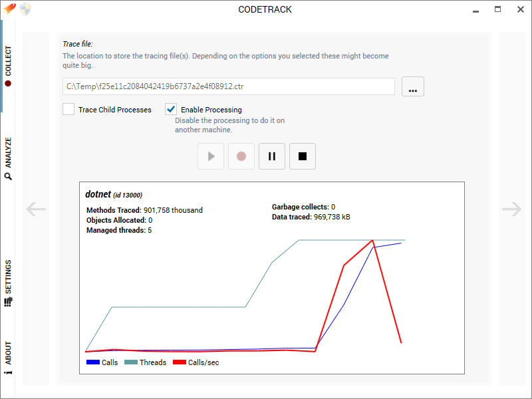Click the blue Calls legend swatch
The height and width of the screenshot is (399, 532).
point(93,362)
